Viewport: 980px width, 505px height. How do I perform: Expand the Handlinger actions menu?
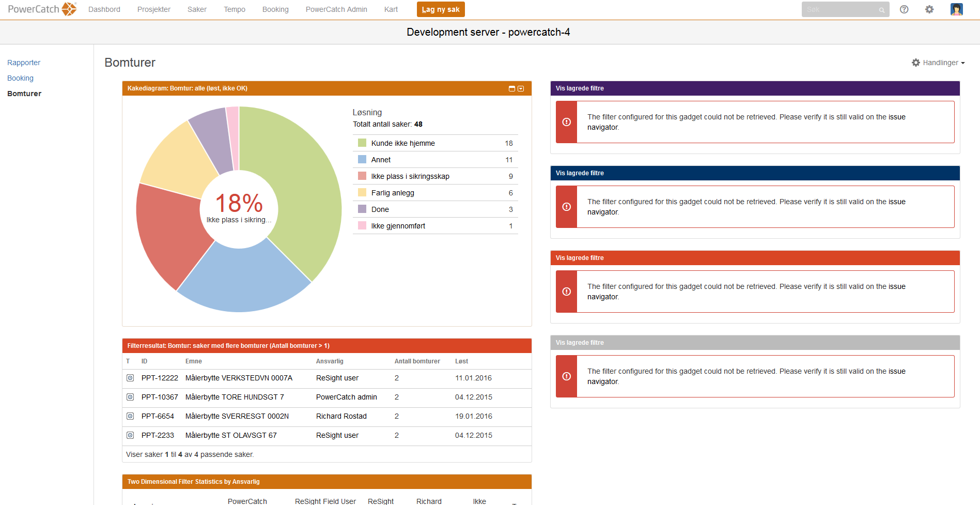pyautogui.click(x=938, y=63)
